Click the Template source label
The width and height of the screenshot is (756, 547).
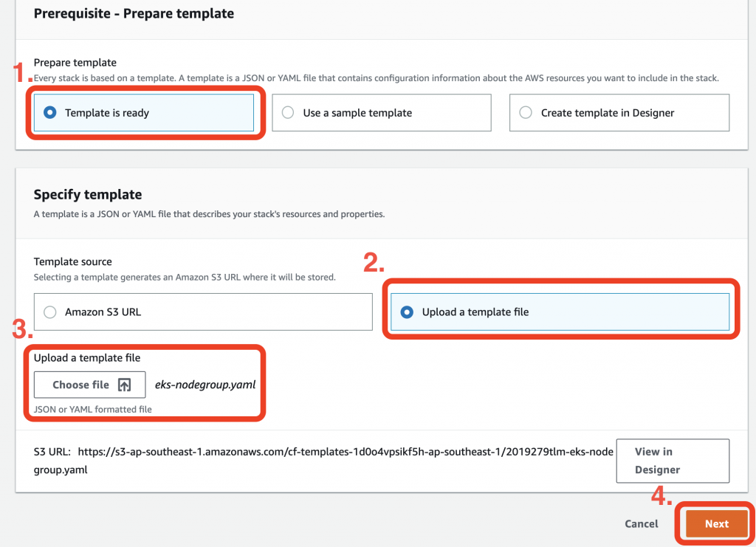click(x=73, y=262)
